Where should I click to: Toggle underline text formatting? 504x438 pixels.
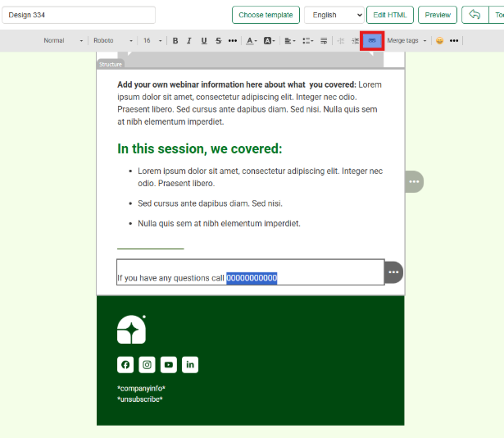pos(203,40)
